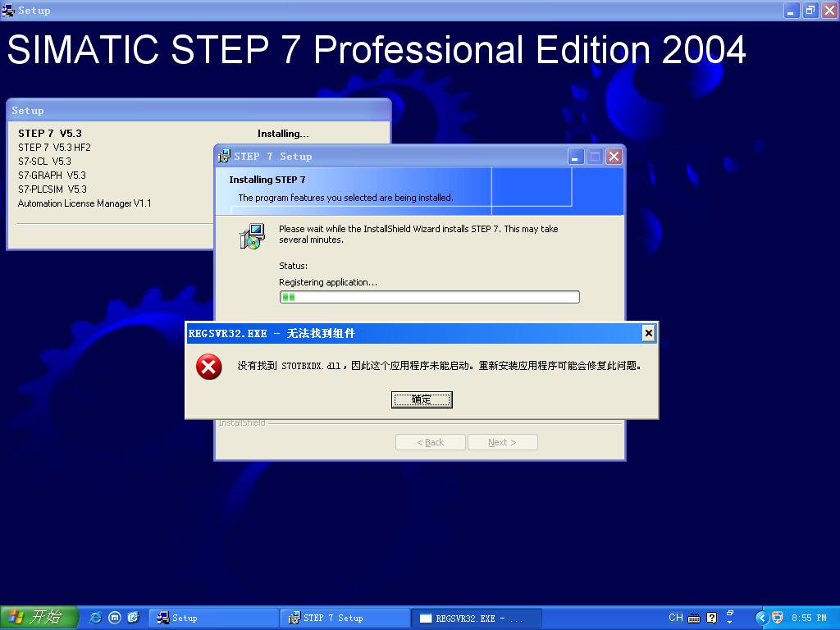Switch to the Setup taskbar button
The height and width of the screenshot is (630, 840).
(x=214, y=618)
